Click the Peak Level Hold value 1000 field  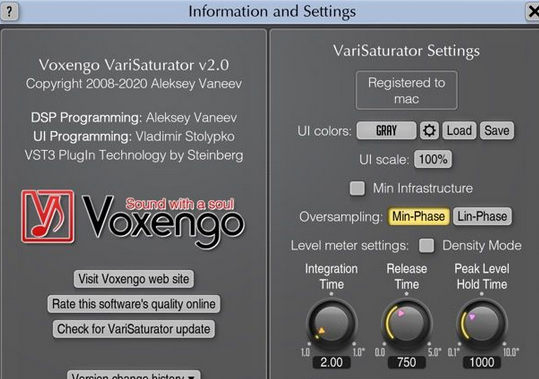[x=482, y=362]
